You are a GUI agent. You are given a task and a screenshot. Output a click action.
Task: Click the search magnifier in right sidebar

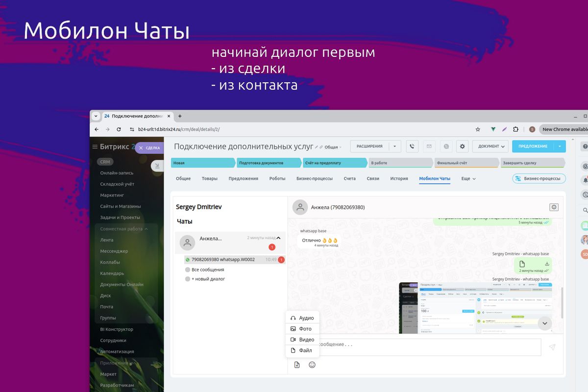(585, 210)
